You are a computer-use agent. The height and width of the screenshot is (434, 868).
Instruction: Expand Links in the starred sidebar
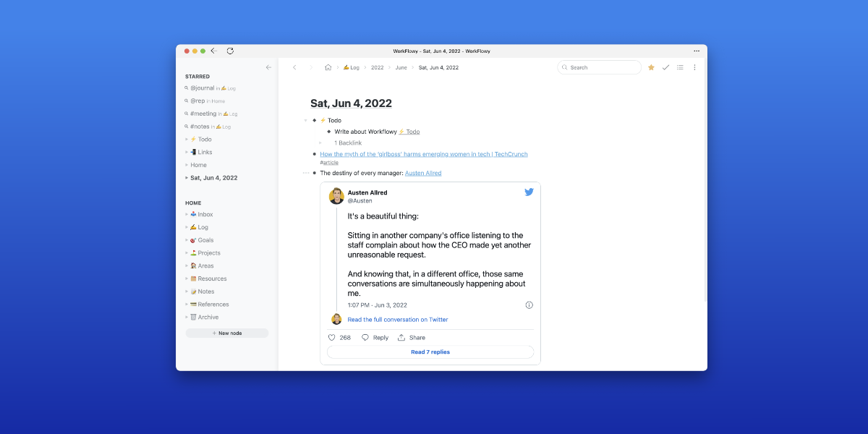pos(187,152)
